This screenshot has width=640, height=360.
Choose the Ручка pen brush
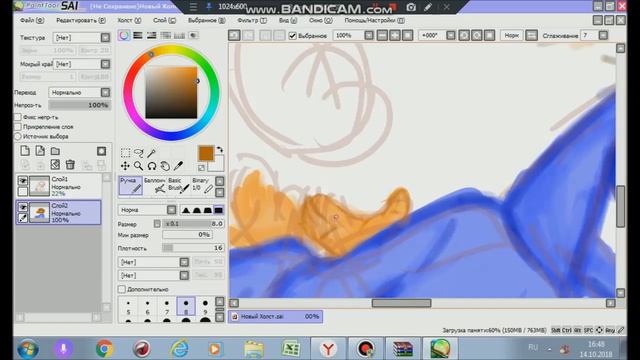tap(131, 185)
